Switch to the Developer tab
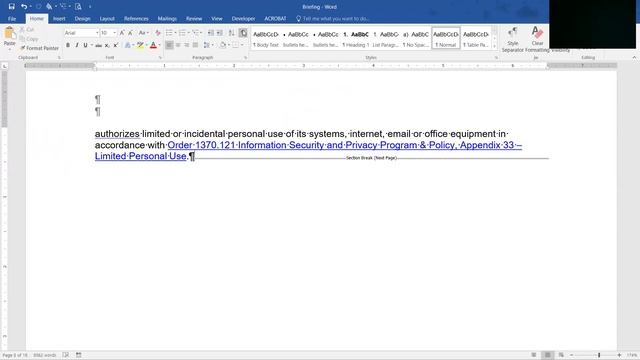The height and width of the screenshot is (360, 640). pyautogui.click(x=243, y=19)
